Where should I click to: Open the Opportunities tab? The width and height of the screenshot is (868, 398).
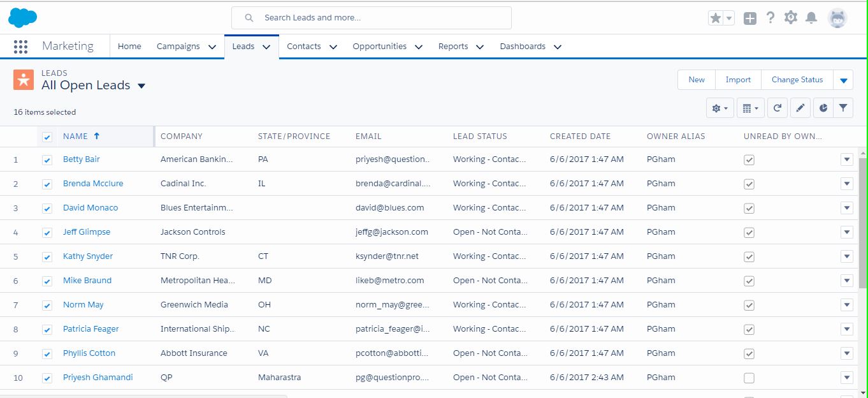click(380, 47)
